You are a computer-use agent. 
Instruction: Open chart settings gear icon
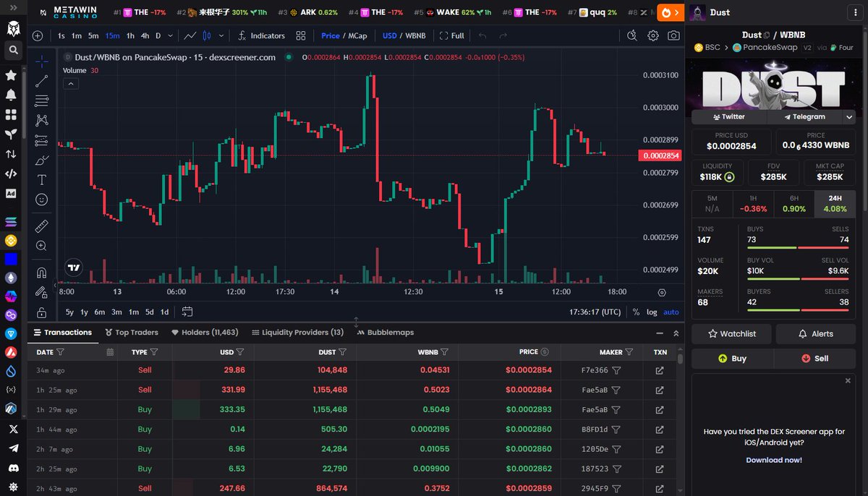click(653, 35)
